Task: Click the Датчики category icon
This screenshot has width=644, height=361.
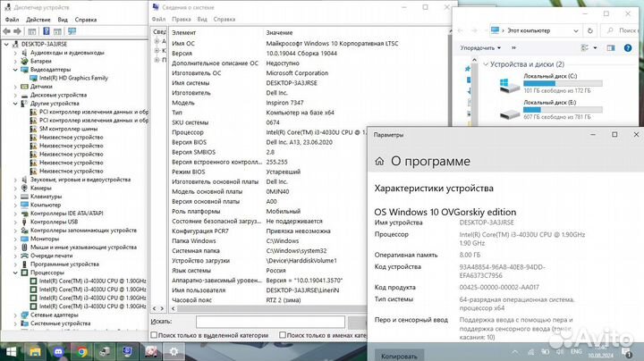Action: [x=25, y=87]
